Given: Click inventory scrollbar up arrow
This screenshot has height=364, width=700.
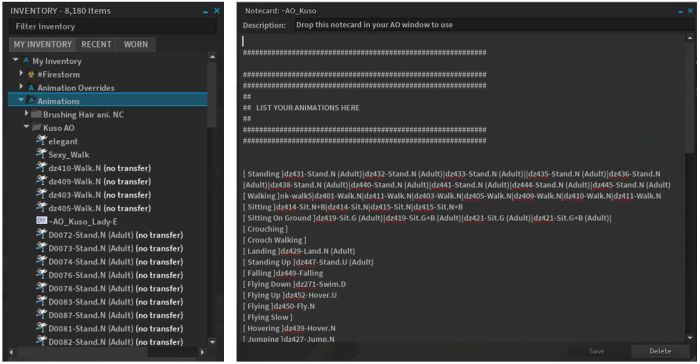Looking at the screenshot, I should coord(212,57).
